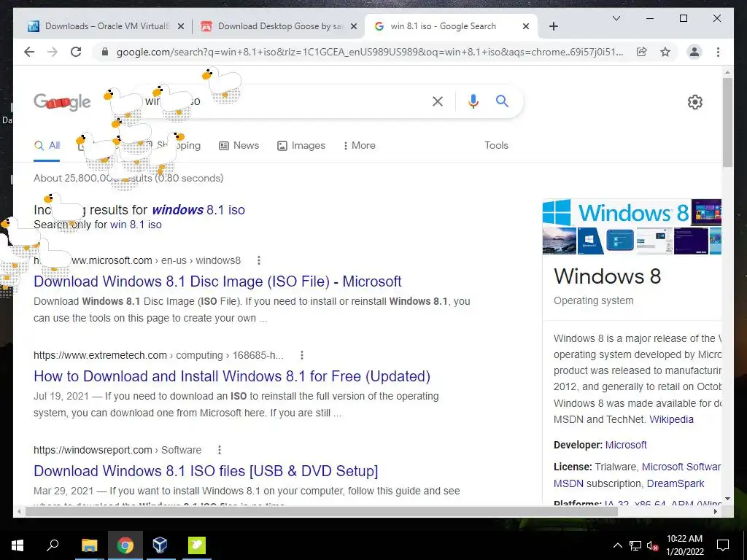Start voice search with the microphone
Viewport: 747px width, 560px height.
tap(473, 101)
